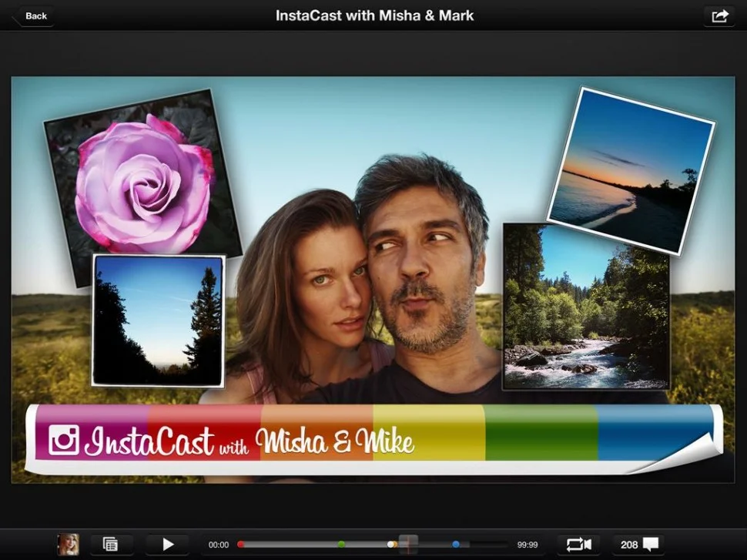Toggle the camera switch icon
The image size is (747, 560).
(578, 545)
